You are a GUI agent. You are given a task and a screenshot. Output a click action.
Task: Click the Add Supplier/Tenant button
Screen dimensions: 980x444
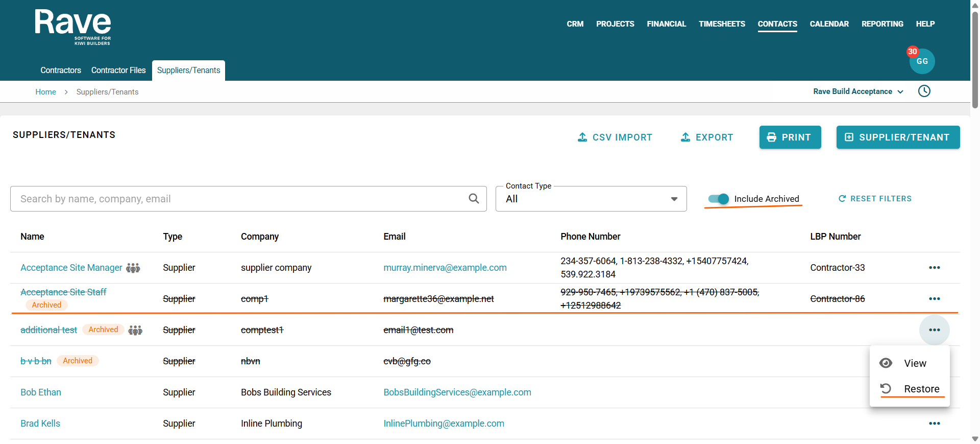[898, 137]
